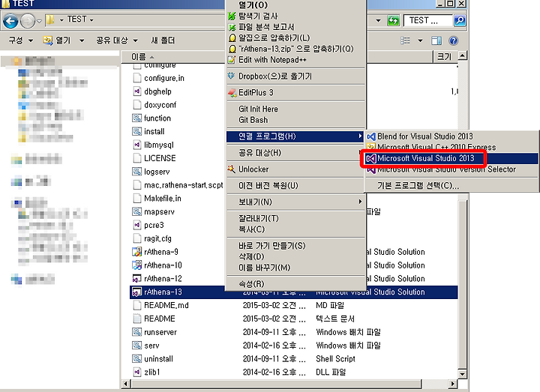This screenshot has width=540, height=392.
Task: Click the 새 폴더 toolbar button
Action: click(163, 40)
